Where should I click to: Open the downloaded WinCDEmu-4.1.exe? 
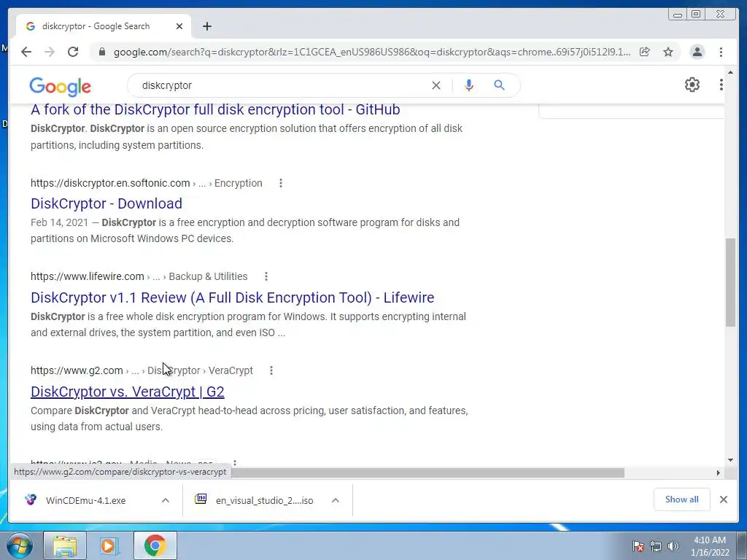point(86,500)
